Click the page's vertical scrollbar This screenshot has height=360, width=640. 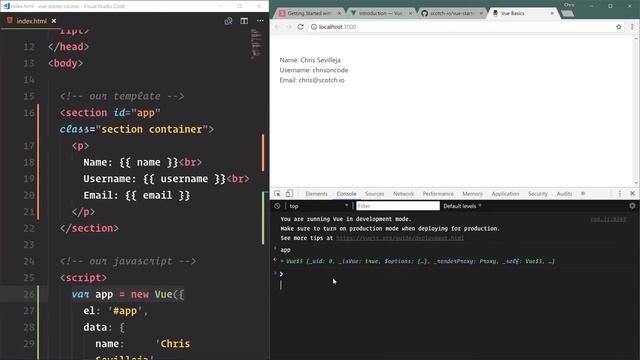[x=636, y=110]
